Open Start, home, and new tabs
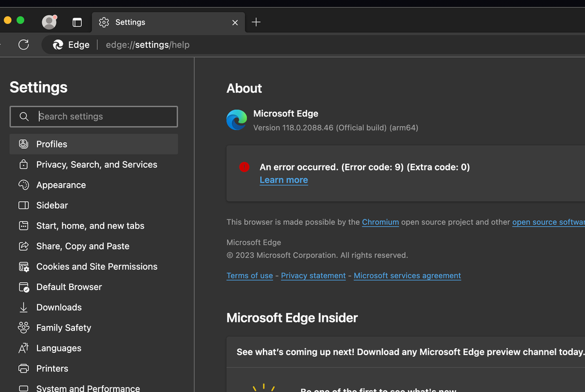The image size is (585, 392). (94, 226)
